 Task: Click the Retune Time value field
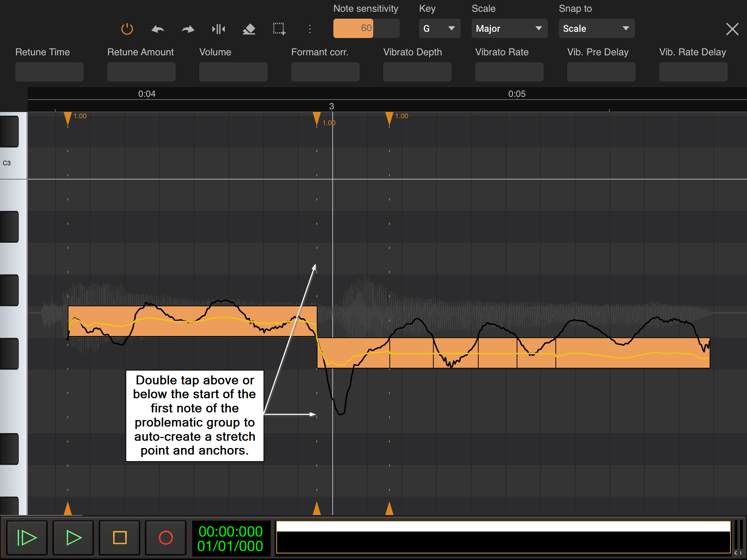(x=49, y=72)
